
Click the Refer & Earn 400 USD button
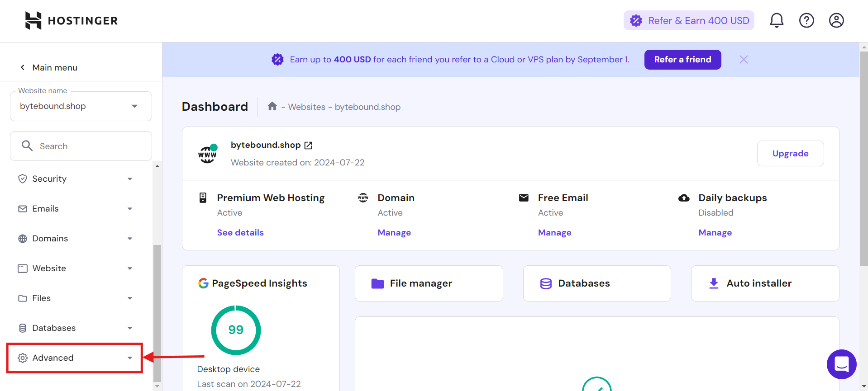pos(689,20)
